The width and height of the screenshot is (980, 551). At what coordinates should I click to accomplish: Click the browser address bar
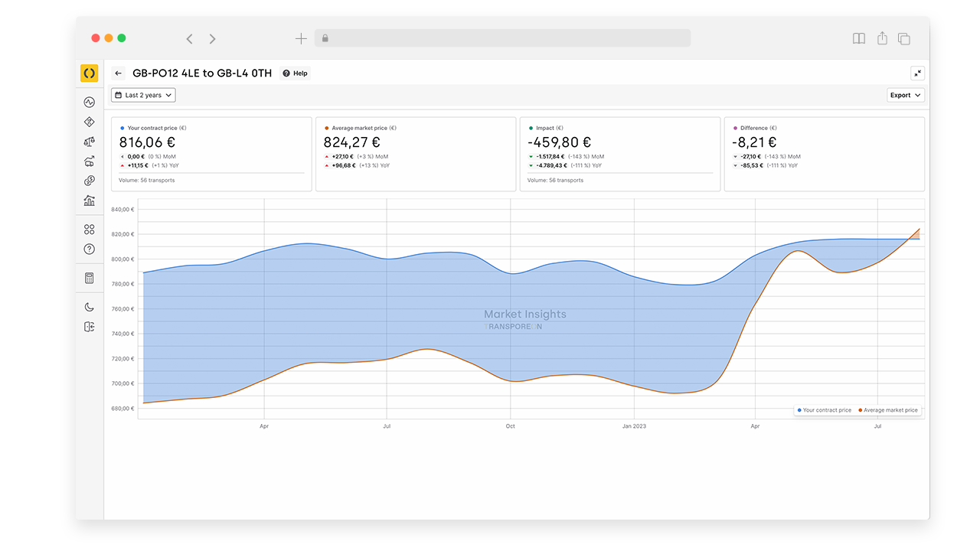[504, 38]
